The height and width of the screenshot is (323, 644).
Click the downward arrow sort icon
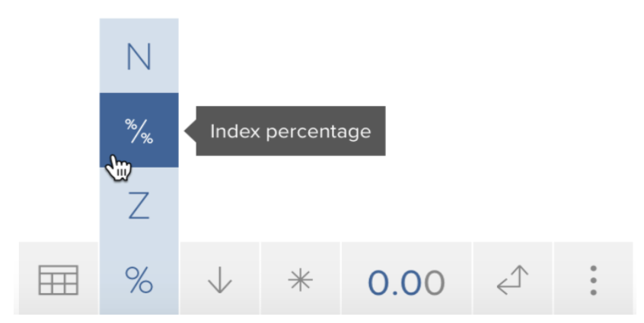pos(220,280)
